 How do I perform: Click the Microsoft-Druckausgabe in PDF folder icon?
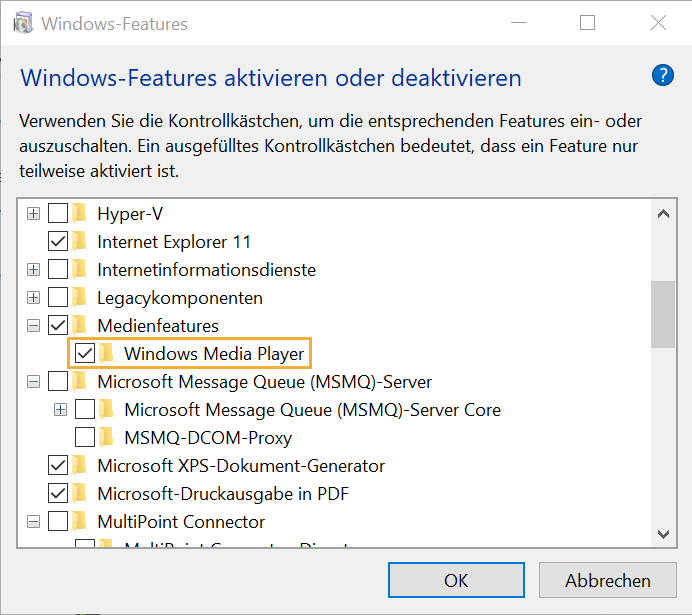(80, 493)
